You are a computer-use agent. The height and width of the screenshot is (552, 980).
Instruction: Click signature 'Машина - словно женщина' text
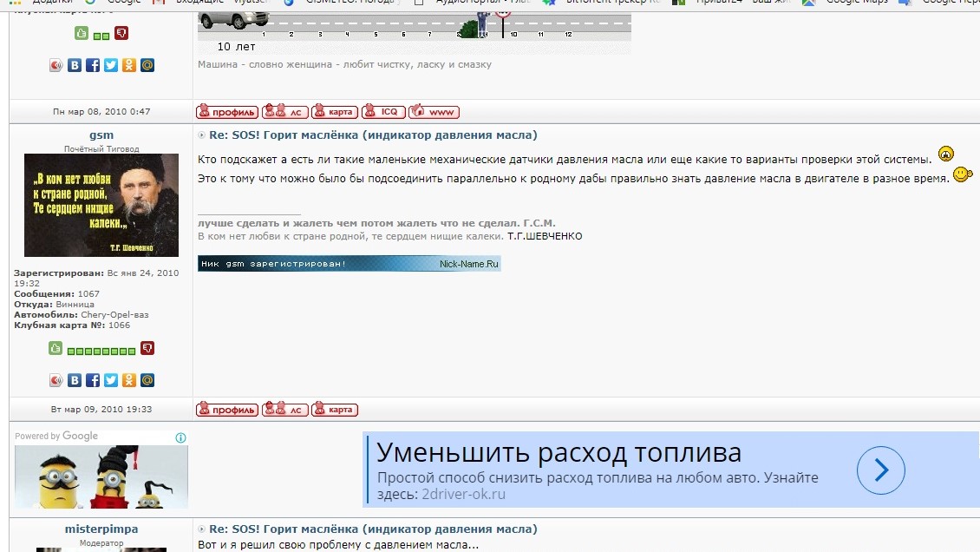coord(344,63)
